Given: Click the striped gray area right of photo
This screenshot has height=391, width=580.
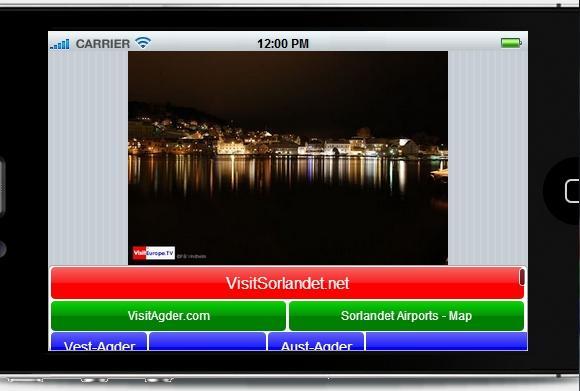Looking at the screenshot, I should [x=488, y=158].
